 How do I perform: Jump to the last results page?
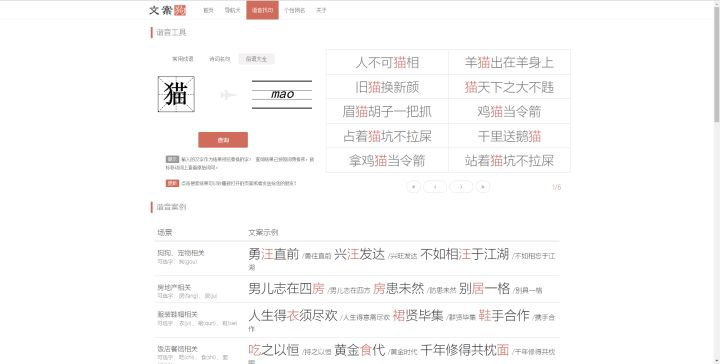(x=483, y=187)
